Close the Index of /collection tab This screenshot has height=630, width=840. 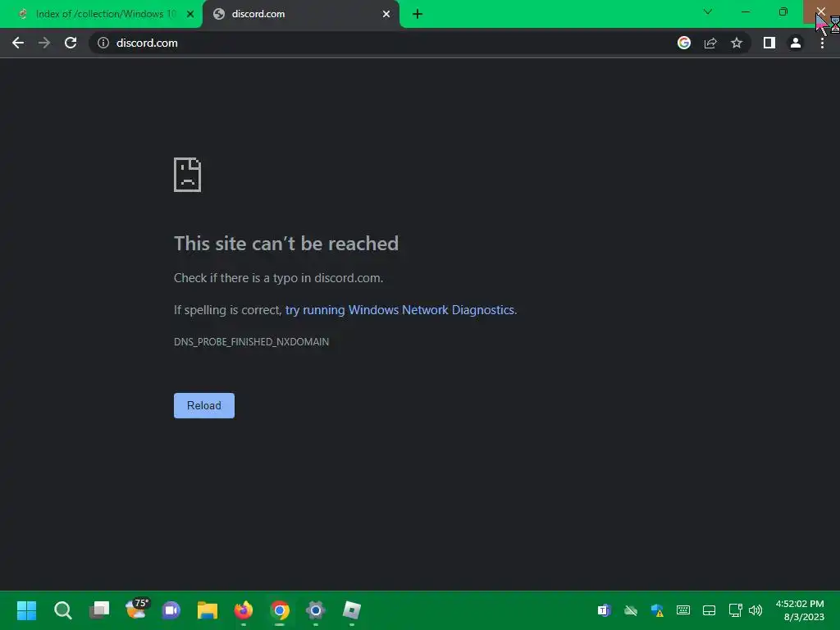tap(190, 14)
